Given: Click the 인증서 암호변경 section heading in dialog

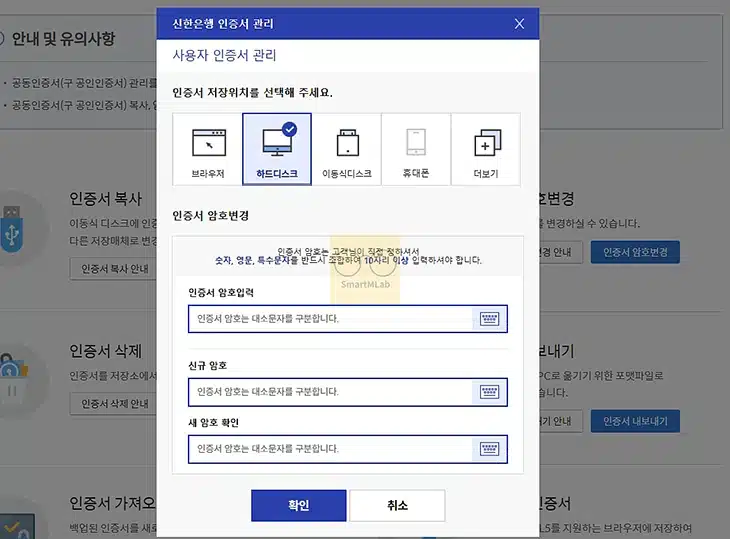Looking at the screenshot, I should (x=210, y=216).
